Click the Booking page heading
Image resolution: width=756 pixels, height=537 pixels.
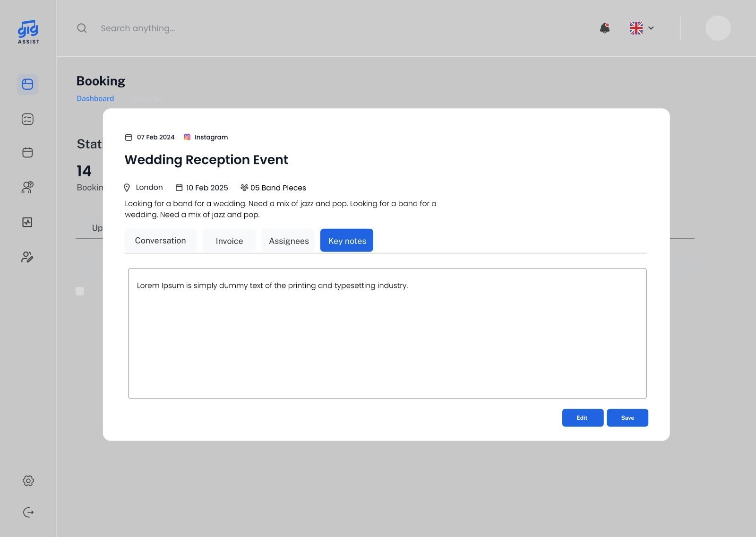101,81
